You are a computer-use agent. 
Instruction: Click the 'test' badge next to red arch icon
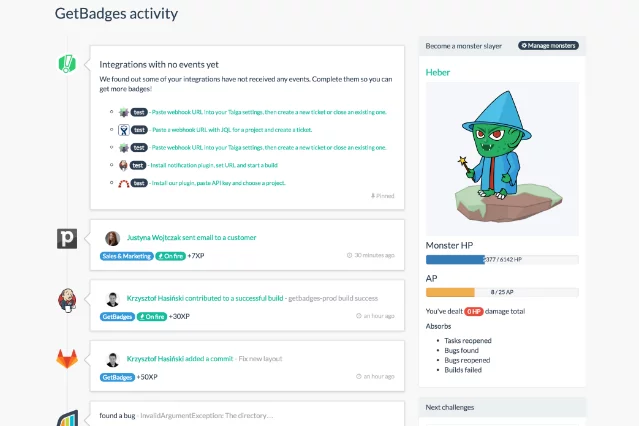click(x=139, y=183)
